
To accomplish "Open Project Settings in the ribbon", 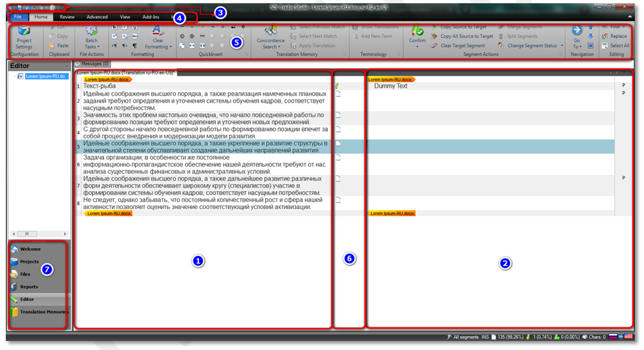I will point(24,37).
